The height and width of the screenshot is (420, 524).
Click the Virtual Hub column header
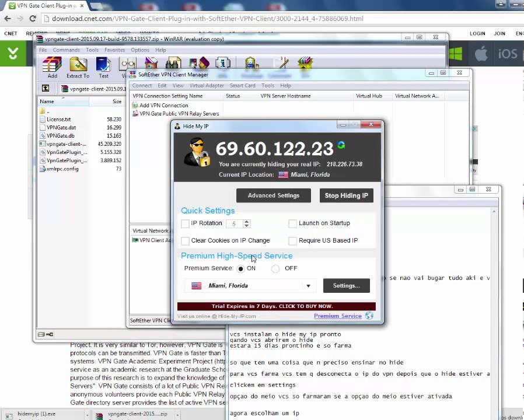373,96
